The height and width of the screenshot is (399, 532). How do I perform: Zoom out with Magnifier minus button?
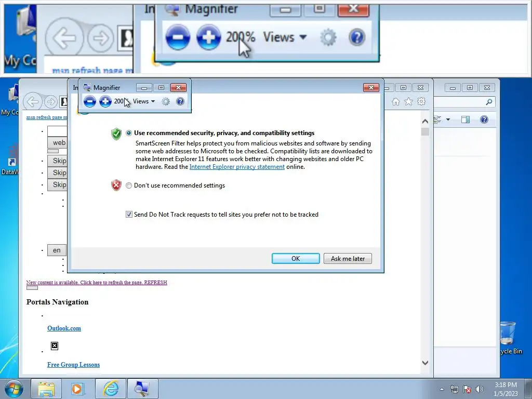(90, 101)
